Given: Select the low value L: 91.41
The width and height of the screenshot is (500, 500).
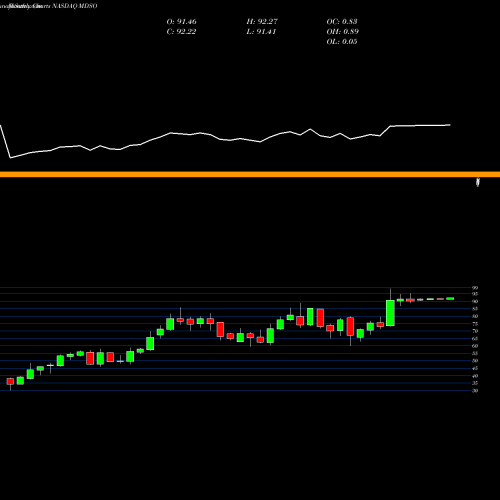Looking at the screenshot, I should (261, 32).
